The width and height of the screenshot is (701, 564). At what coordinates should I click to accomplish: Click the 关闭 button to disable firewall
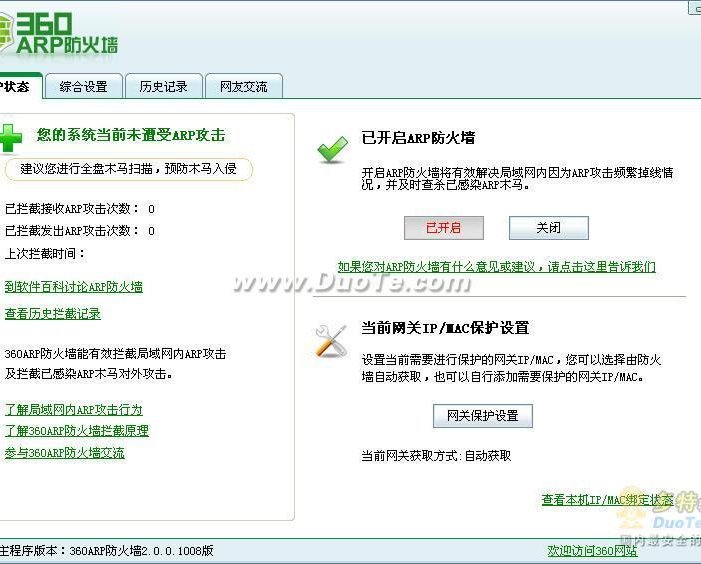[x=549, y=228]
